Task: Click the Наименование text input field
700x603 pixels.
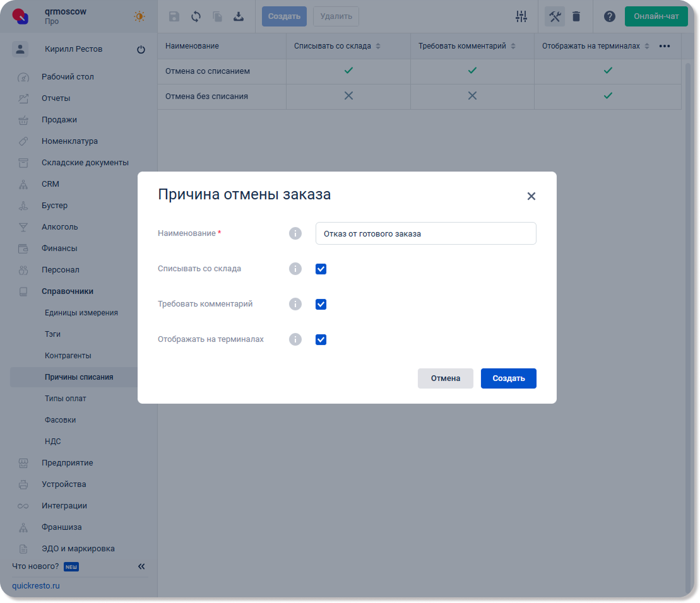Action: (425, 233)
